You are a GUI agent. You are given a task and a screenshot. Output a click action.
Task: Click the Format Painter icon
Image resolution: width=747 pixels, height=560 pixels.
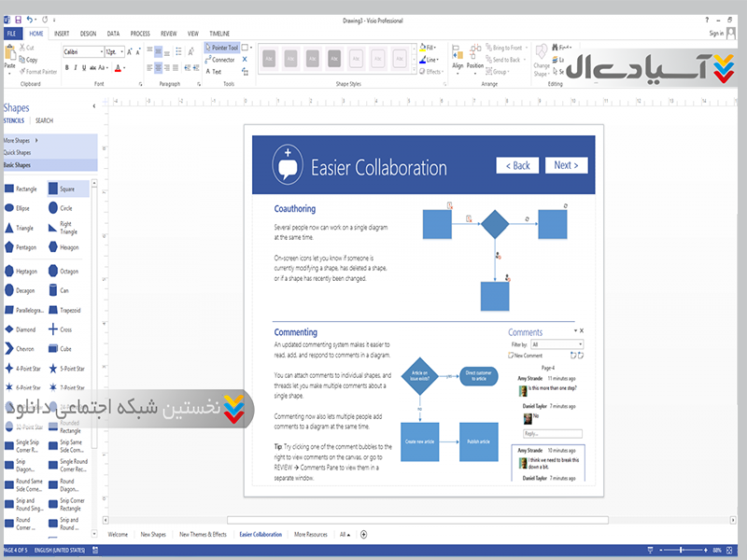click(36, 71)
